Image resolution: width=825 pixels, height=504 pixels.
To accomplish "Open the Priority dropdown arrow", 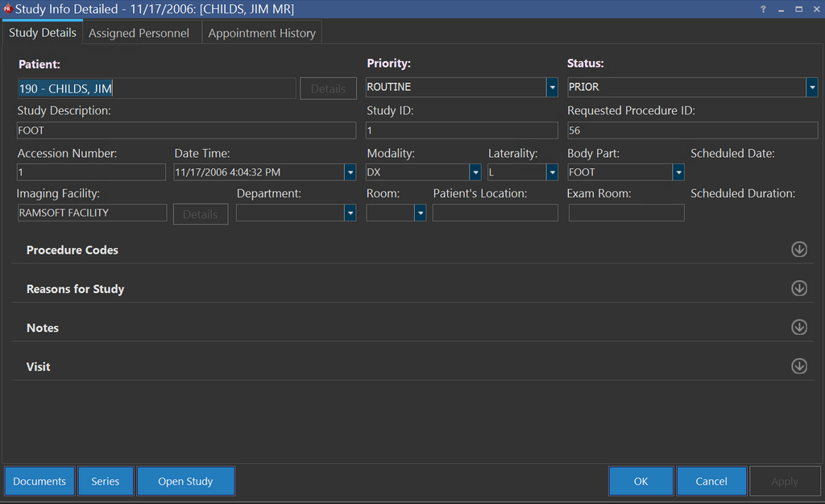I will point(552,87).
